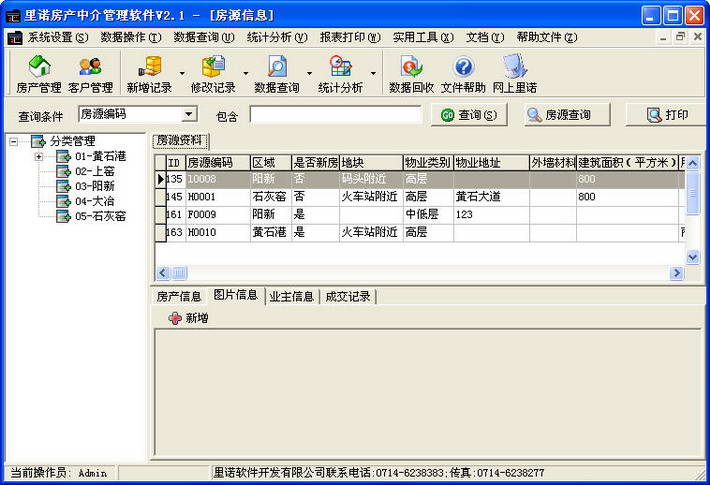Select the table row with code 10008
The width and height of the screenshot is (710, 485).
tap(421, 179)
